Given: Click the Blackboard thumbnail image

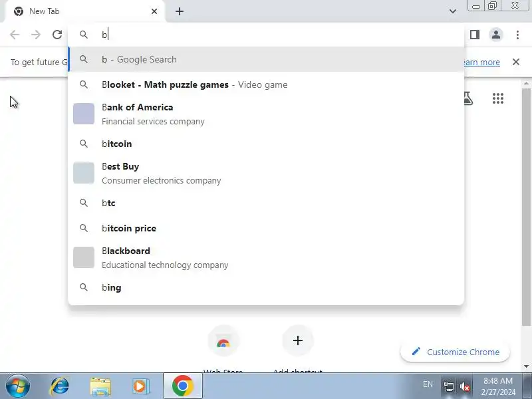Looking at the screenshot, I should pos(84,257).
